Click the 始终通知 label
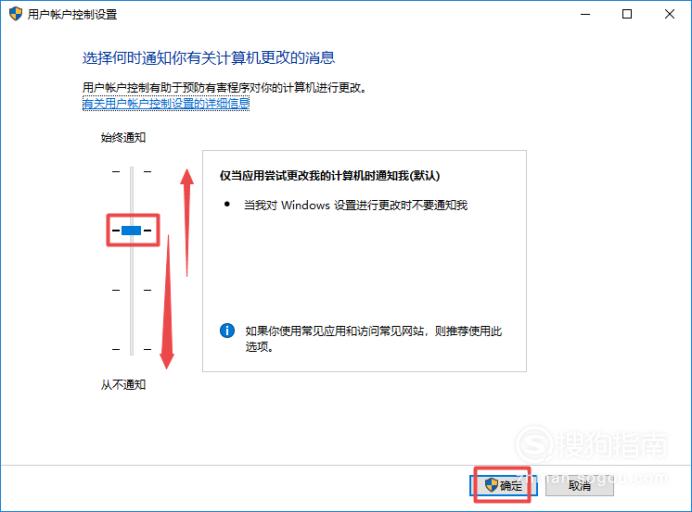This screenshot has width=692, height=512. (123, 138)
